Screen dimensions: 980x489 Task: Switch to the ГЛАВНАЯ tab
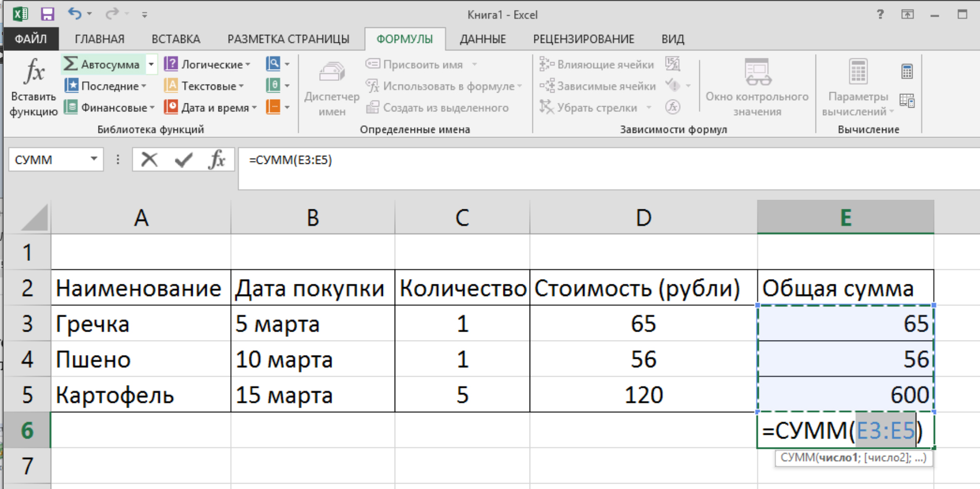tap(100, 39)
